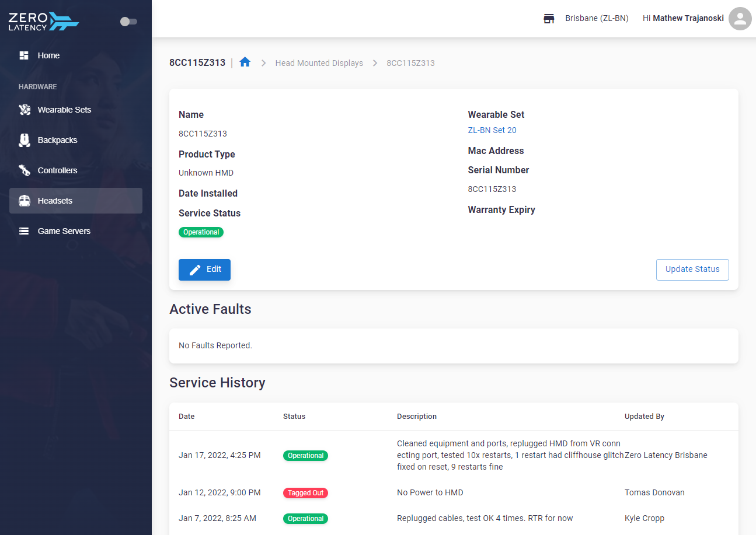756x535 pixels.
Task: Click the Jan 7, 2022 date cell
Action: 217,518
